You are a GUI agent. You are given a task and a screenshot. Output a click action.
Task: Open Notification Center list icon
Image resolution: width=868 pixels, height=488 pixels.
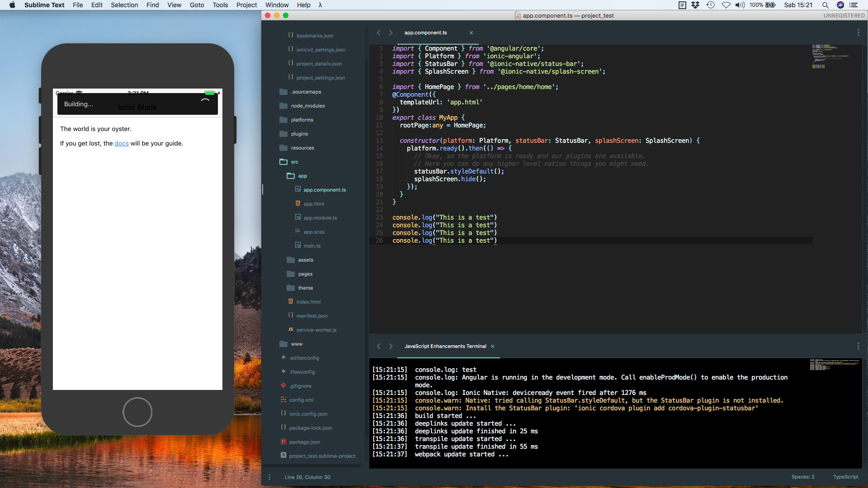pyautogui.click(x=854, y=5)
